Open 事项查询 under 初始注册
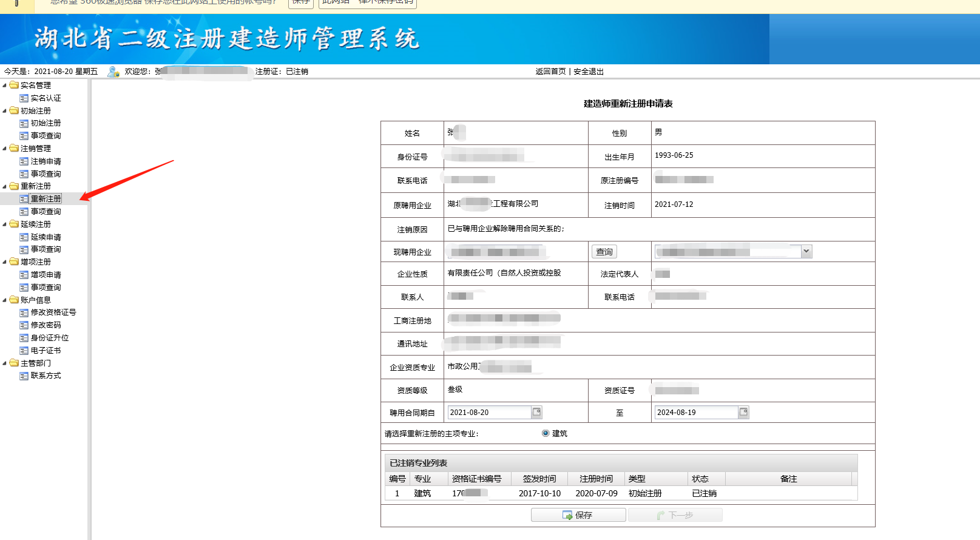The height and width of the screenshot is (540, 980). click(x=46, y=136)
